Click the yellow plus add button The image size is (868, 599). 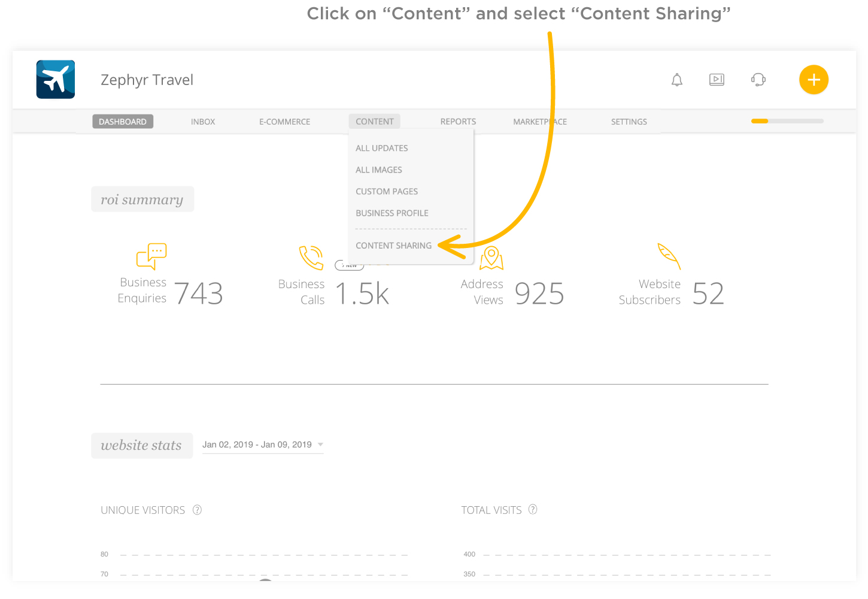[x=814, y=80]
